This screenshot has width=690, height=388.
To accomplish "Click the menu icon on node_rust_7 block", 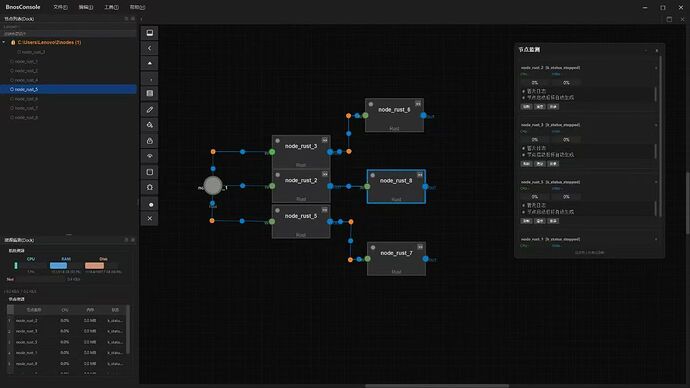I will [420, 247].
